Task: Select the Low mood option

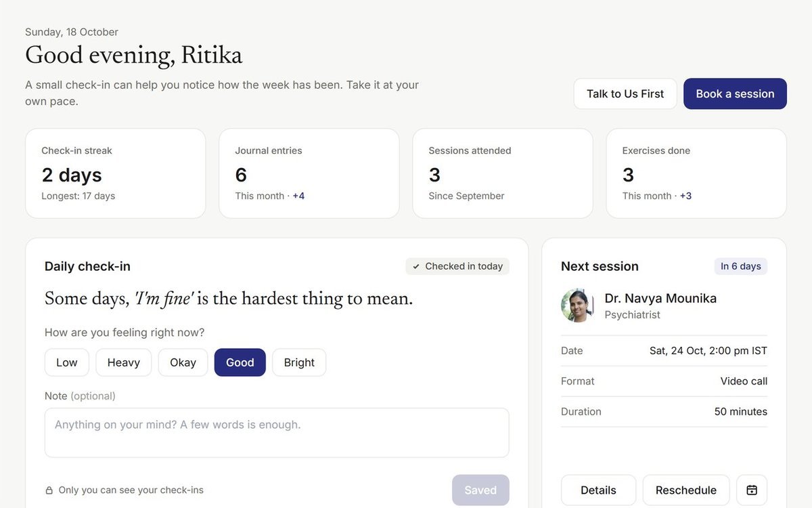Action: pos(67,362)
